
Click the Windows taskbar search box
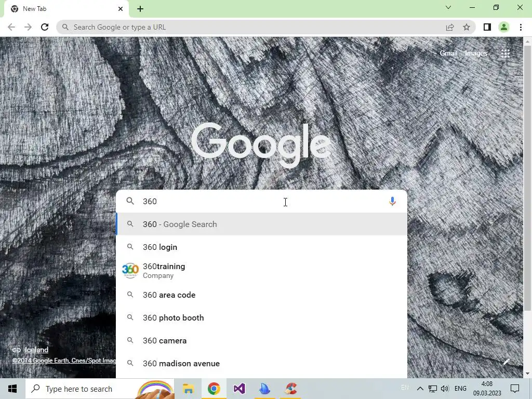[100, 389]
